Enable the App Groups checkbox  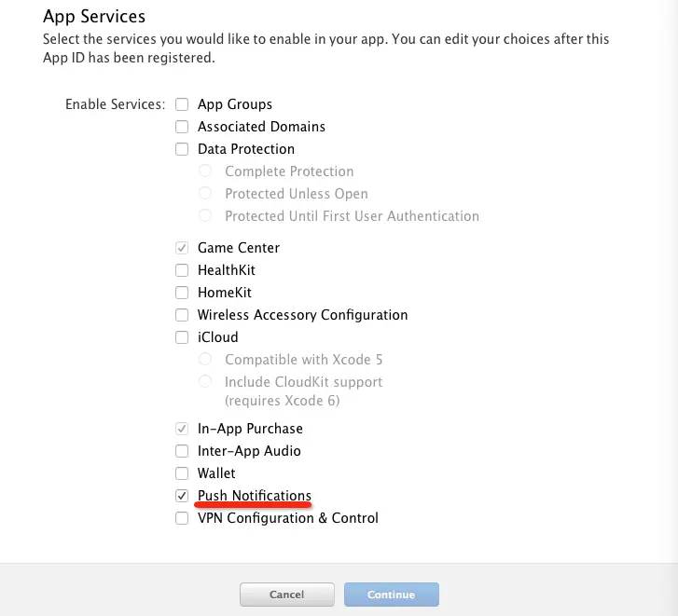click(x=182, y=104)
